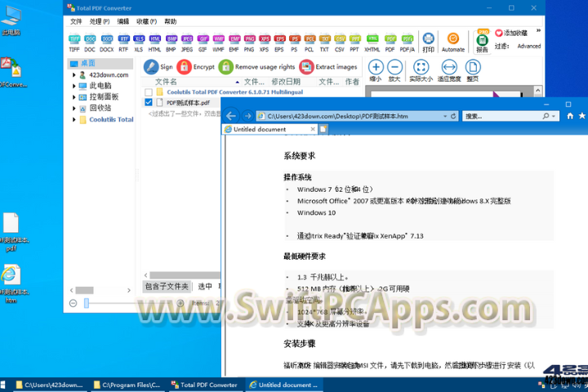Image resolution: width=588 pixels, height=392 pixels.
Task: Open the browser search provider dropdown
Action: [554, 116]
